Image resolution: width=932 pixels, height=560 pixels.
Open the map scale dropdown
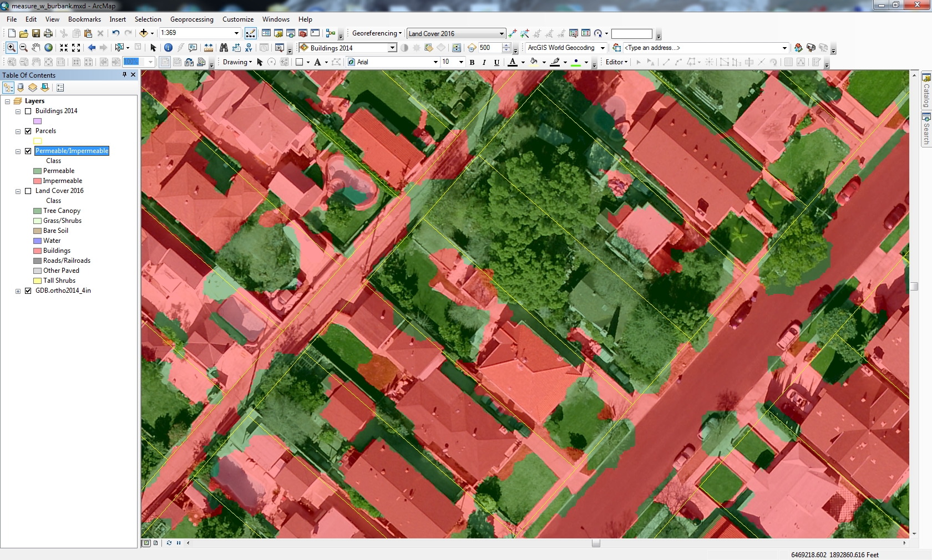pos(236,33)
